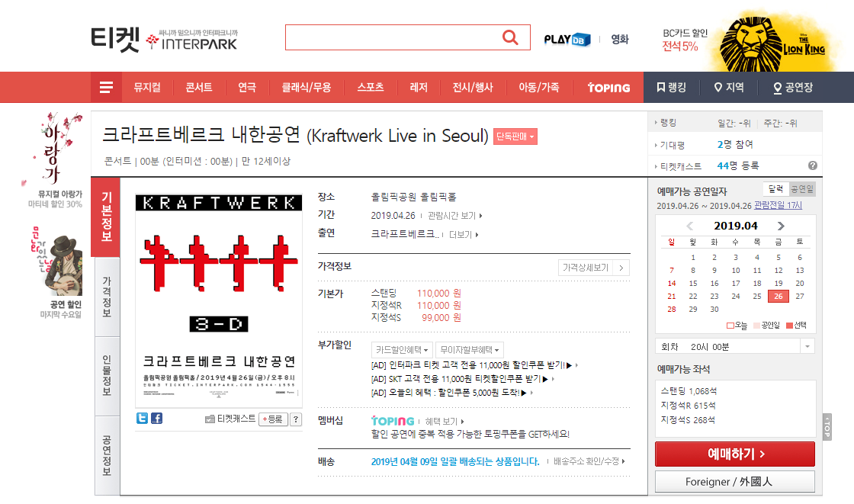Switch calendar view to 달력
The image size is (854, 504).
776,189
